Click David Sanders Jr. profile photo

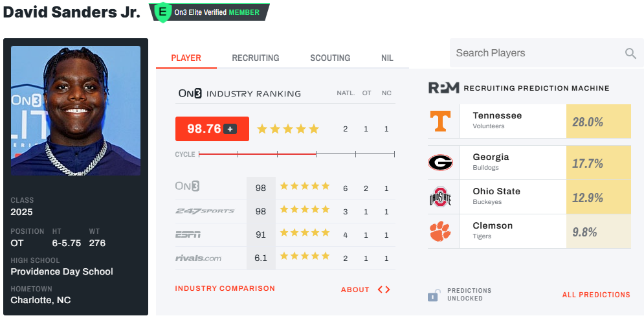[x=76, y=110]
